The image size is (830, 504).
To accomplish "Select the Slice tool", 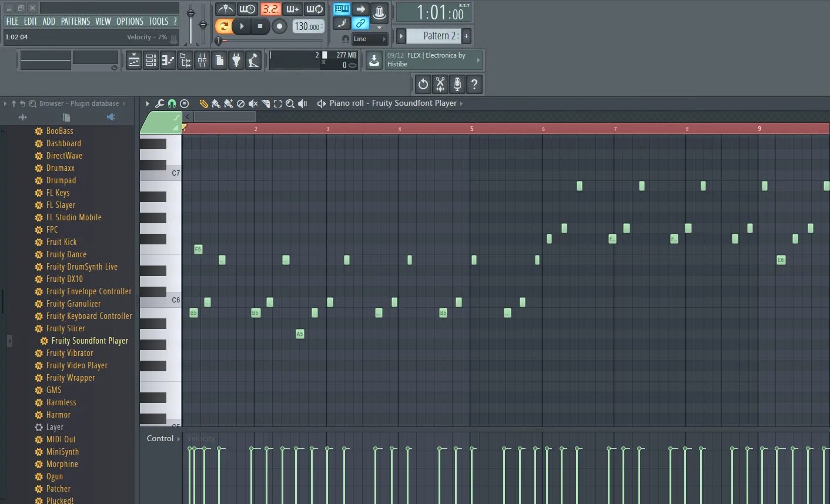I will pos(265,103).
